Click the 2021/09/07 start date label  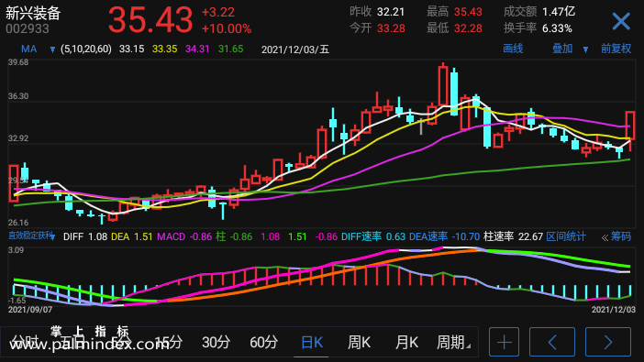[30, 310]
